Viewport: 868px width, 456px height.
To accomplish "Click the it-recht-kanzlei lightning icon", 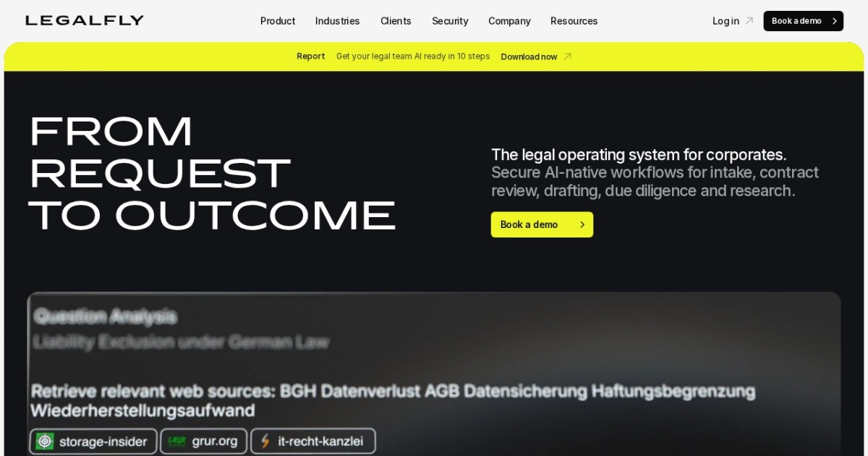I will (x=265, y=441).
